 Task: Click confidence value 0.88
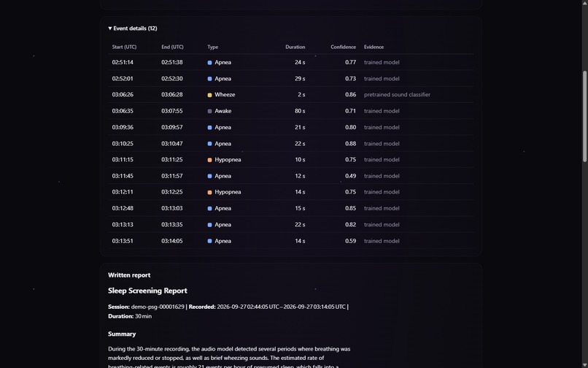(x=351, y=143)
